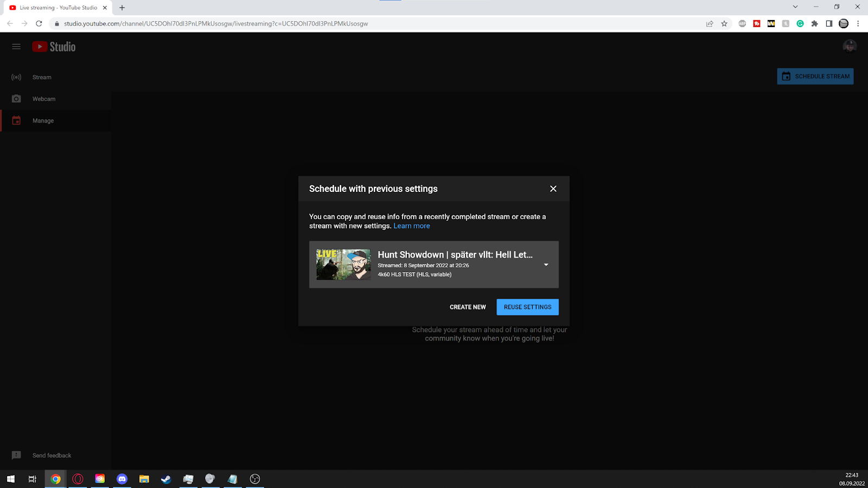Open the Learn more link
Viewport: 868px width, 488px height.
(412, 226)
